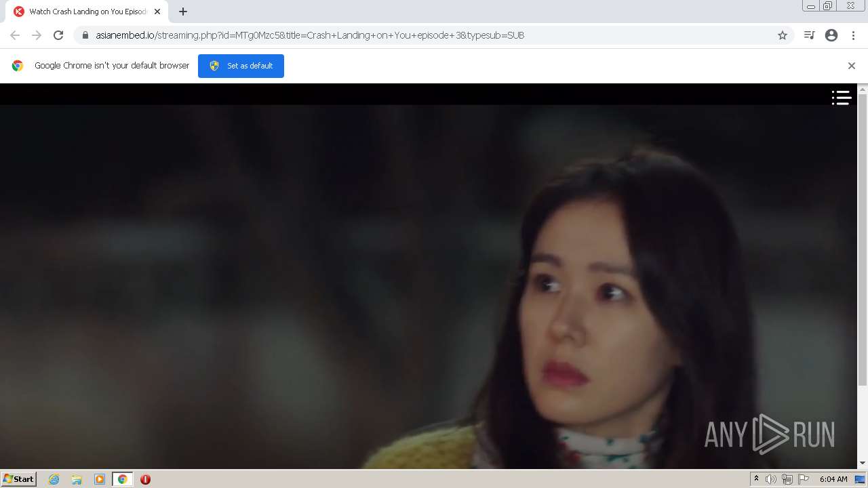Open the Chrome profile avatar menu
Screen dimensions: 868x488
tap(831, 35)
